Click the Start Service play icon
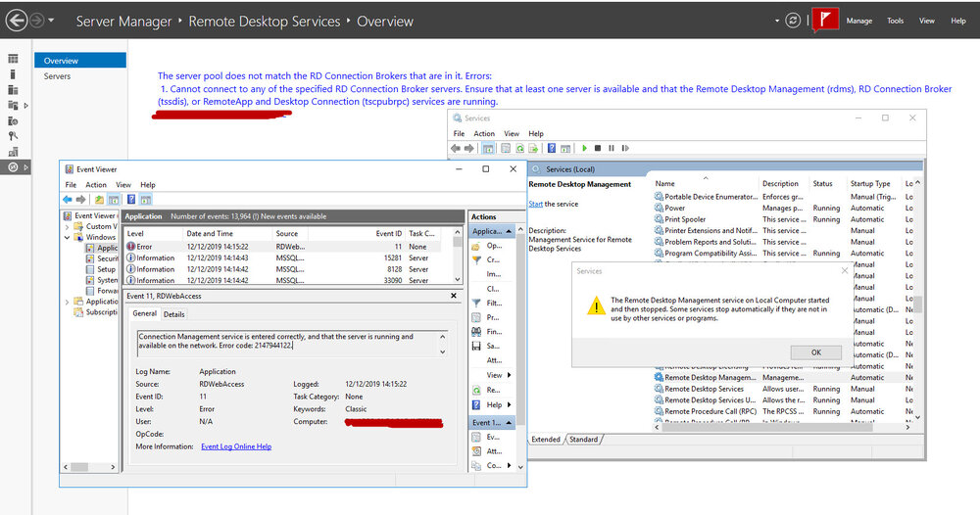The height and width of the screenshot is (515, 980). (584, 148)
